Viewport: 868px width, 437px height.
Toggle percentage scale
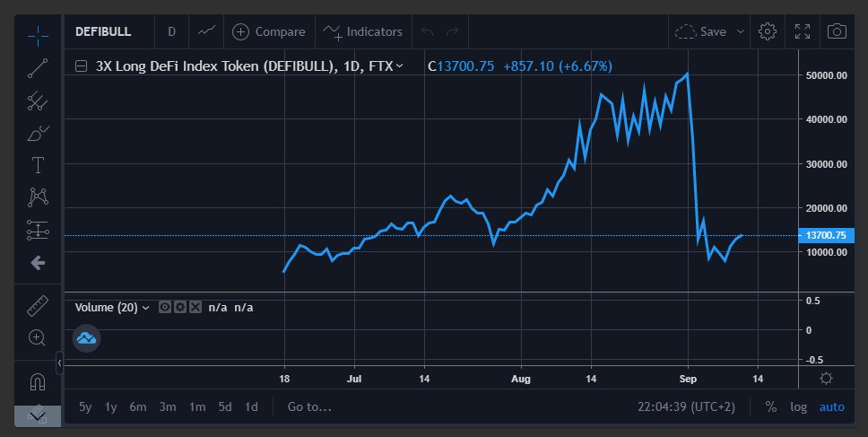coord(770,407)
